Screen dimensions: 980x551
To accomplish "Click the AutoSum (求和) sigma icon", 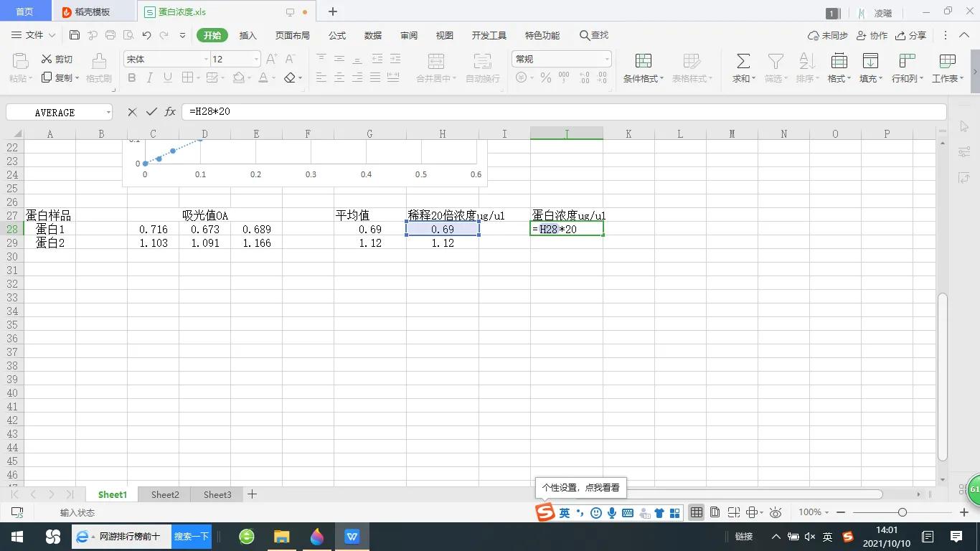I will click(x=743, y=61).
